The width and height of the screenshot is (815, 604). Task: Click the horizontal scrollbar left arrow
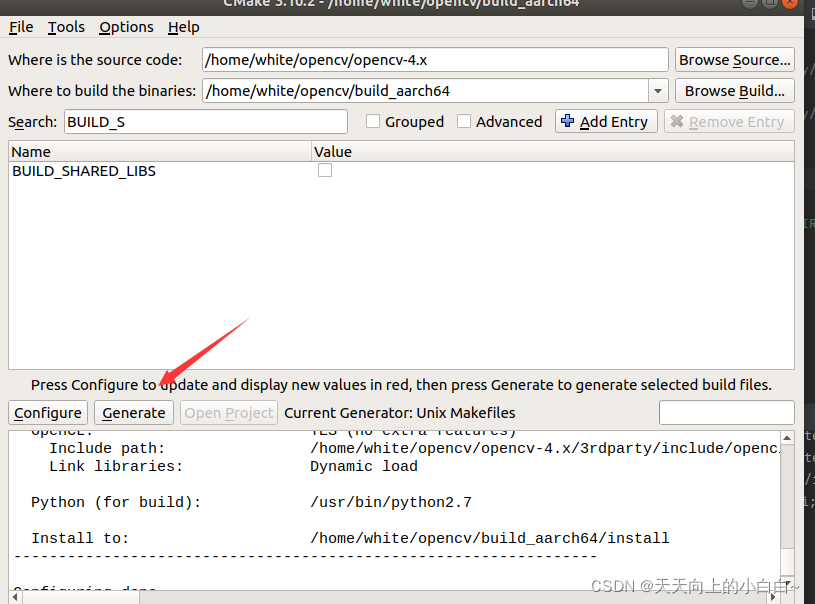coord(16,597)
